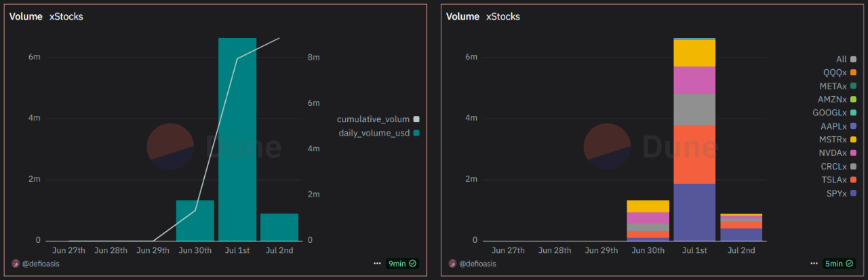Toggle SPYx legend series

point(840,193)
